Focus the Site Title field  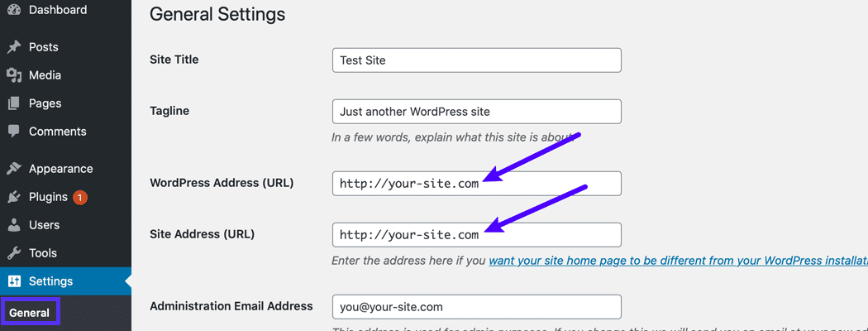(476, 60)
